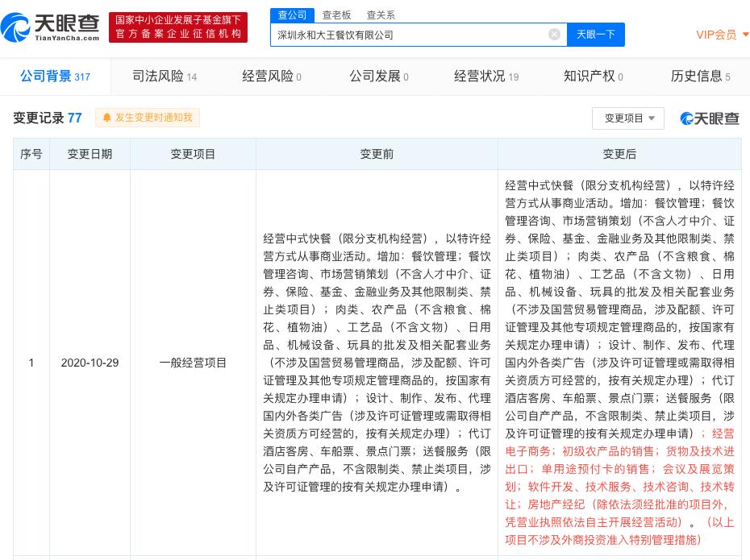
Task: Click the red 国家中小企业发展子基金旗下 banner
Action: click(x=178, y=27)
